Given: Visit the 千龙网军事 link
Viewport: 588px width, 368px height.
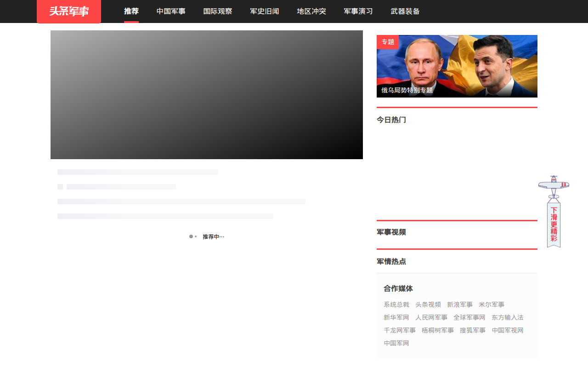Looking at the screenshot, I should [x=400, y=330].
